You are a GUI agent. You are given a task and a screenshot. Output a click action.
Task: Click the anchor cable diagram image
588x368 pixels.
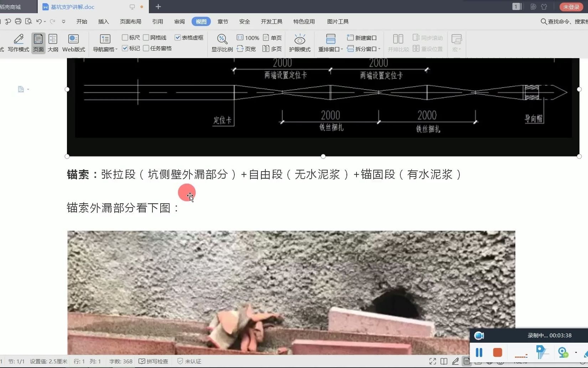pos(323,107)
